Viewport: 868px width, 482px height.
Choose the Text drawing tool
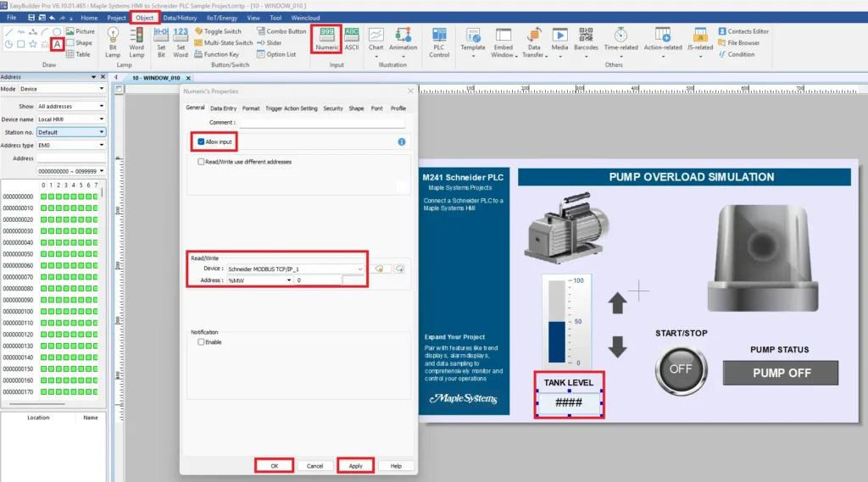point(57,44)
